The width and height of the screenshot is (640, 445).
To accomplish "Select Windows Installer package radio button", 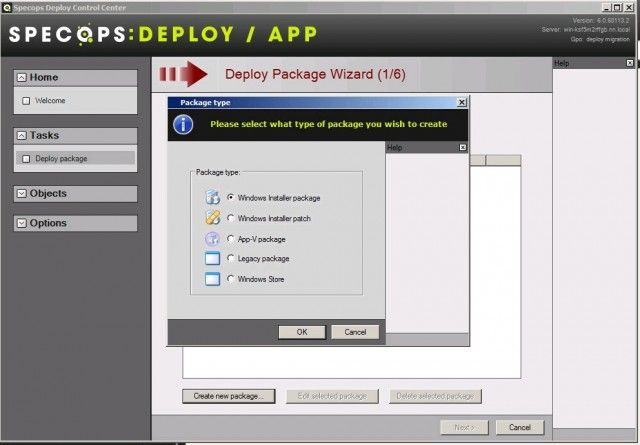I will pos(231,197).
